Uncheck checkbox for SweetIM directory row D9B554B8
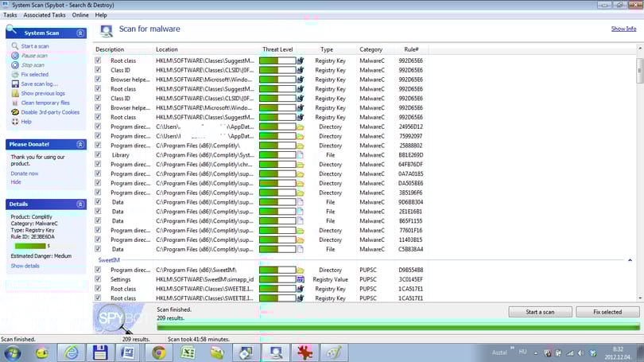This screenshot has width=644, height=362. pos(98,270)
